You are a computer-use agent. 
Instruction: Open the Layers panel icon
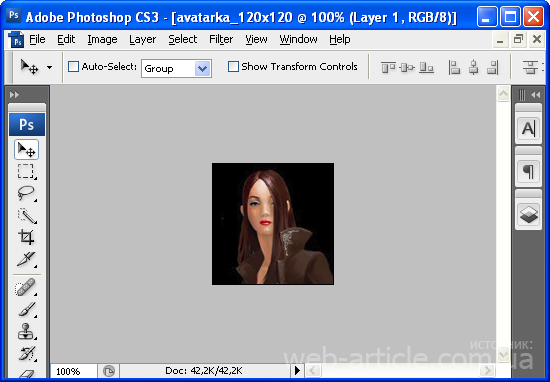coord(528,214)
